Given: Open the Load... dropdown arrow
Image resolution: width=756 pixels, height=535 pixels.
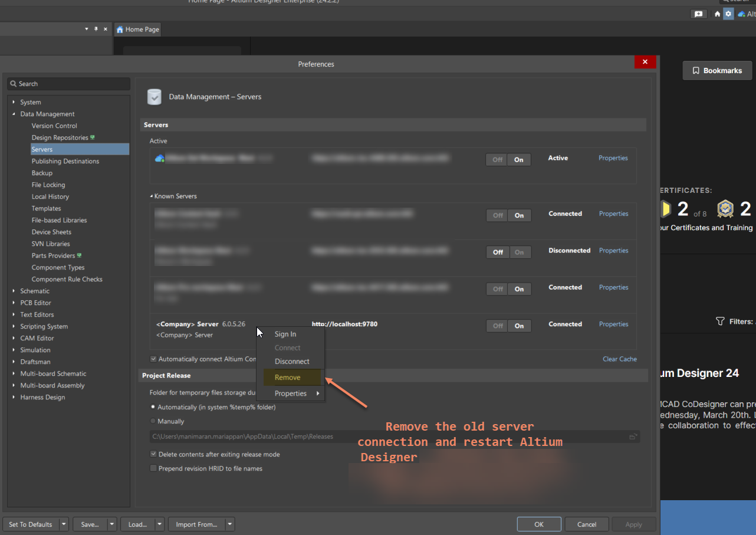Looking at the screenshot, I should pyautogui.click(x=159, y=524).
